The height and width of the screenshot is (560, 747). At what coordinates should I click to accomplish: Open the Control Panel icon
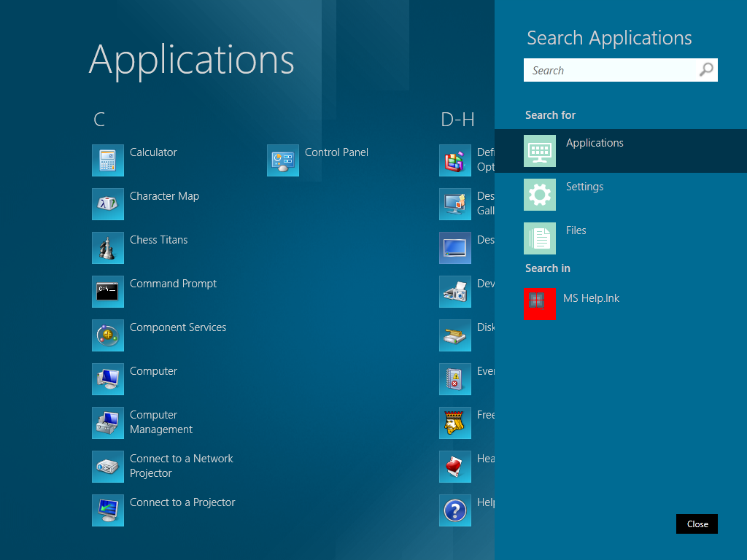coord(283,160)
